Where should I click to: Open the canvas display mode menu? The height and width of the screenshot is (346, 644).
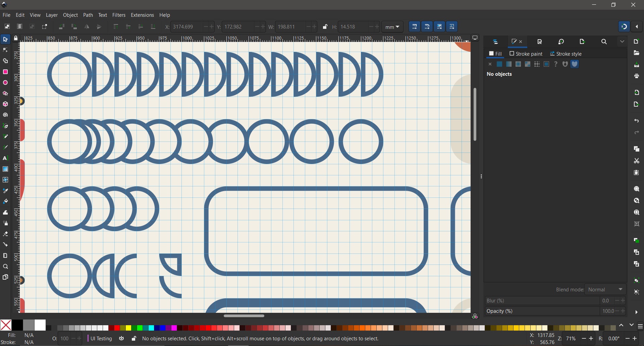pos(475,38)
